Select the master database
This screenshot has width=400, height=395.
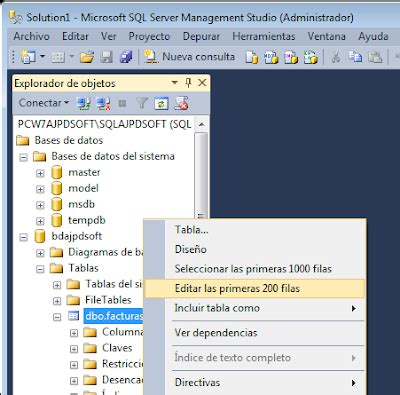[84, 172]
